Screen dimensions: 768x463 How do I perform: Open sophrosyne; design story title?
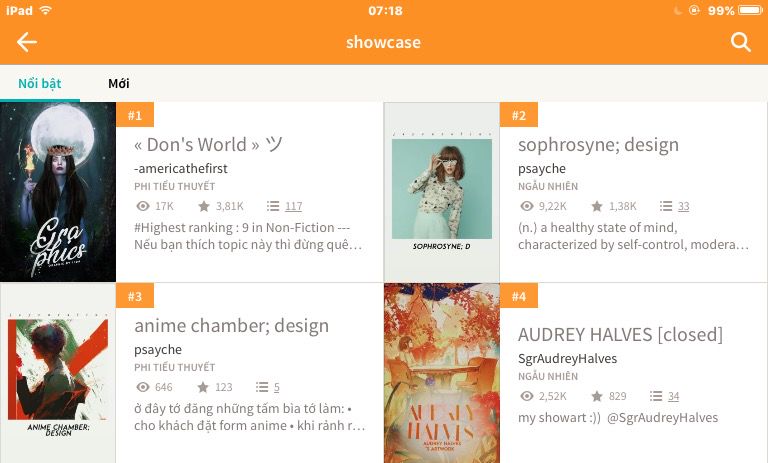tap(598, 145)
